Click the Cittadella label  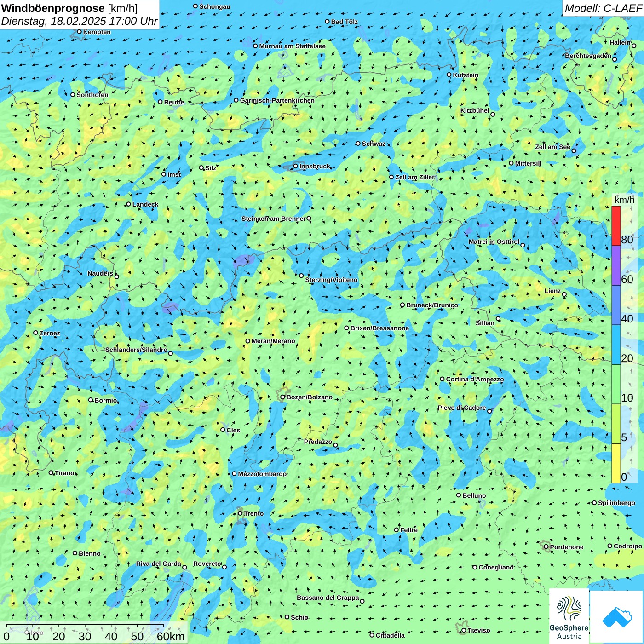click(x=391, y=635)
